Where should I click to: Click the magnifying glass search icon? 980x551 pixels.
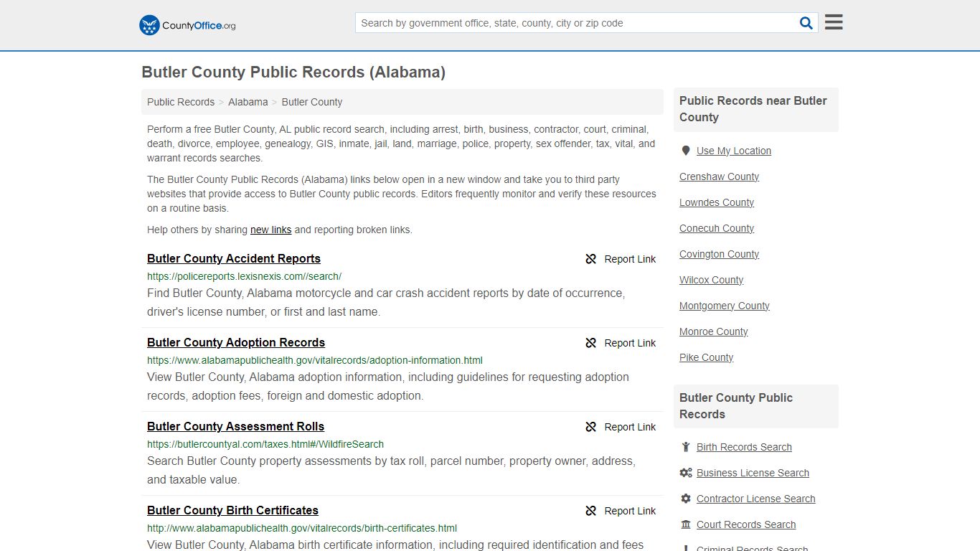(x=806, y=23)
